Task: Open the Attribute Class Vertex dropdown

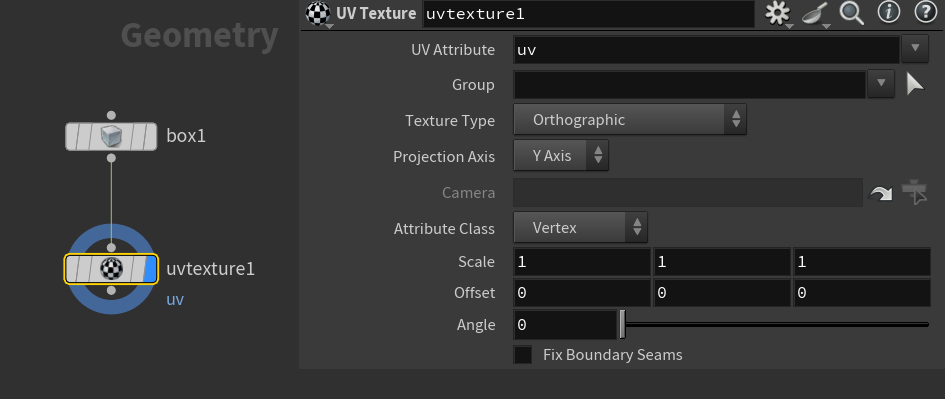Action: (x=580, y=228)
